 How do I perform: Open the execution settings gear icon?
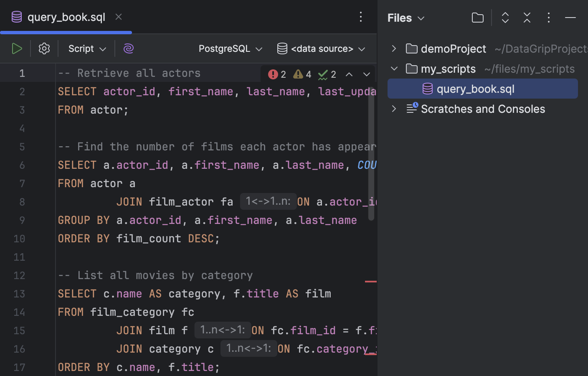coord(44,48)
